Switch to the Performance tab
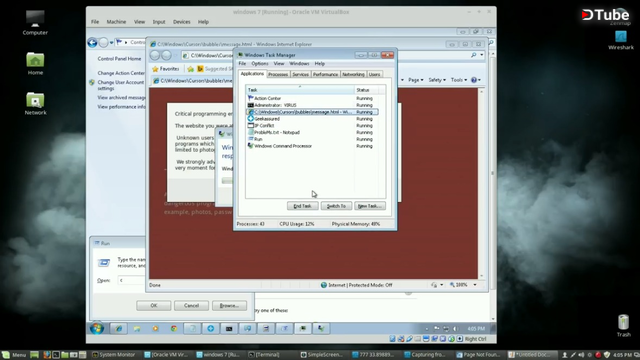Viewport: 640px width, 360px height. 325,74
